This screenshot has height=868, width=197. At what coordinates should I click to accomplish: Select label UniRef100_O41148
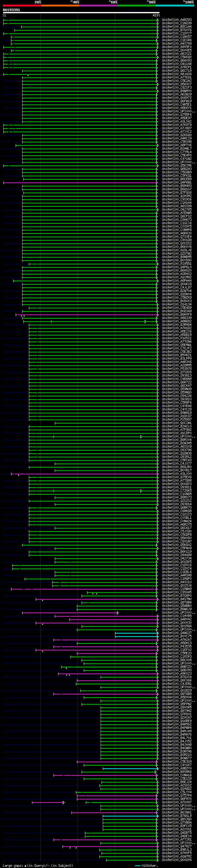(x=177, y=64)
